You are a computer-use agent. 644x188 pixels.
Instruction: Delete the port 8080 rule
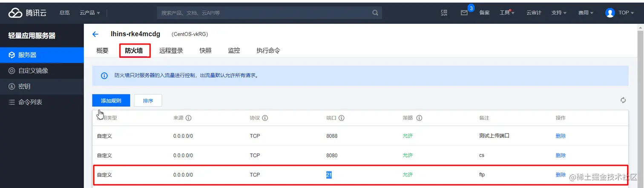pos(561,155)
